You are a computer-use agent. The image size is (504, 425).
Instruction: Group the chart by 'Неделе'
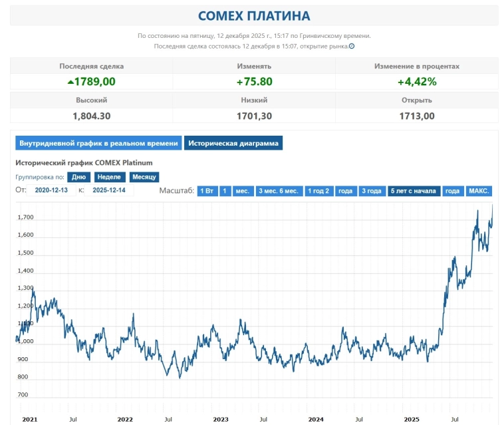109,177
